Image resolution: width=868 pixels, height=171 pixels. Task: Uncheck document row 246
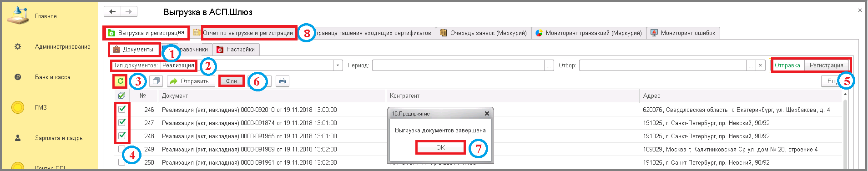(x=122, y=109)
